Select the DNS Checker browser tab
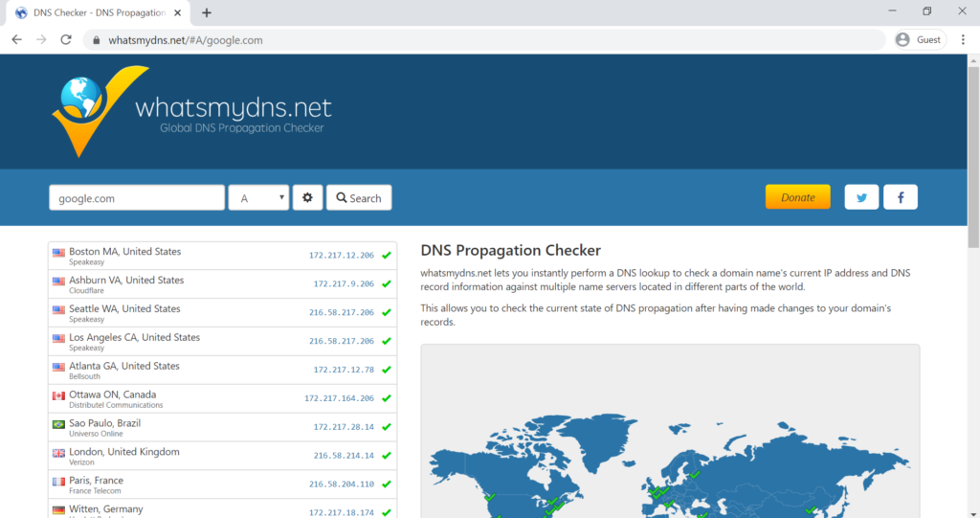Image resolution: width=980 pixels, height=518 pixels. click(97, 12)
